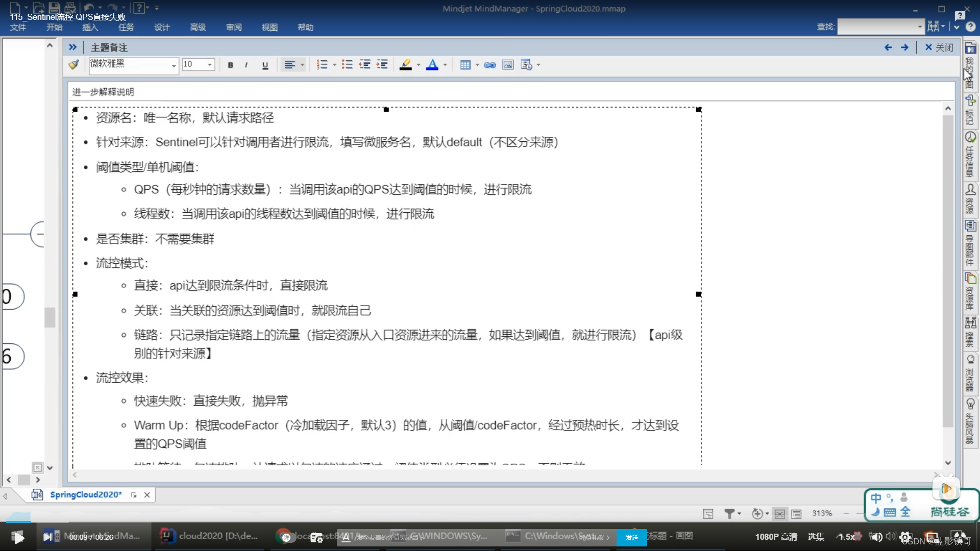The width and height of the screenshot is (980, 551).
Task: Toggle underline formatting in notes toolbar
Action: coord(265,65)
